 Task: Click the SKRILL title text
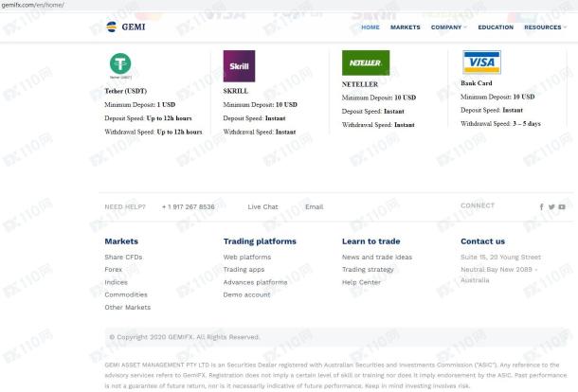coord(236,91)
